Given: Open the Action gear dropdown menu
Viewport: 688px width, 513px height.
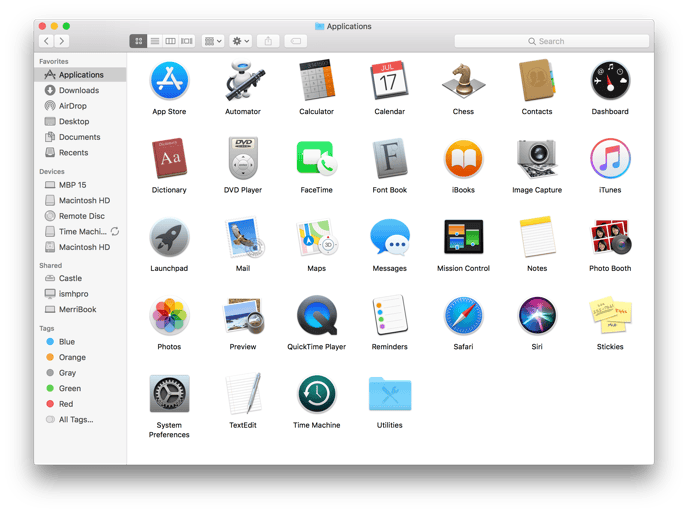Looking at the screenshot, I should [240, 41].
